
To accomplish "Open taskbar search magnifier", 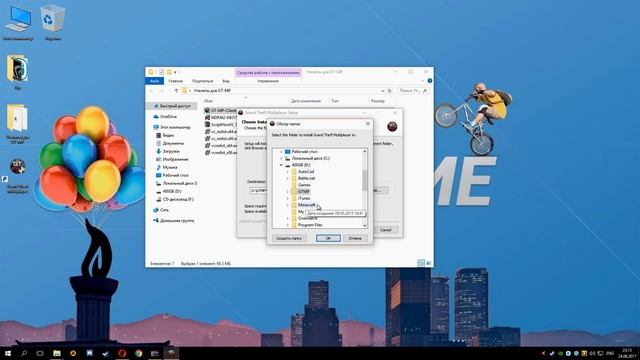I will coord(24,353).
